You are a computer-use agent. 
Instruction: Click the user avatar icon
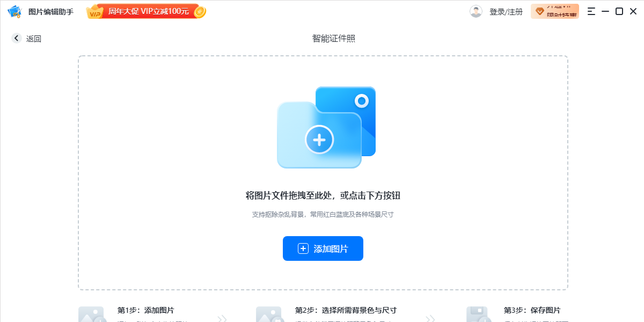476,11
